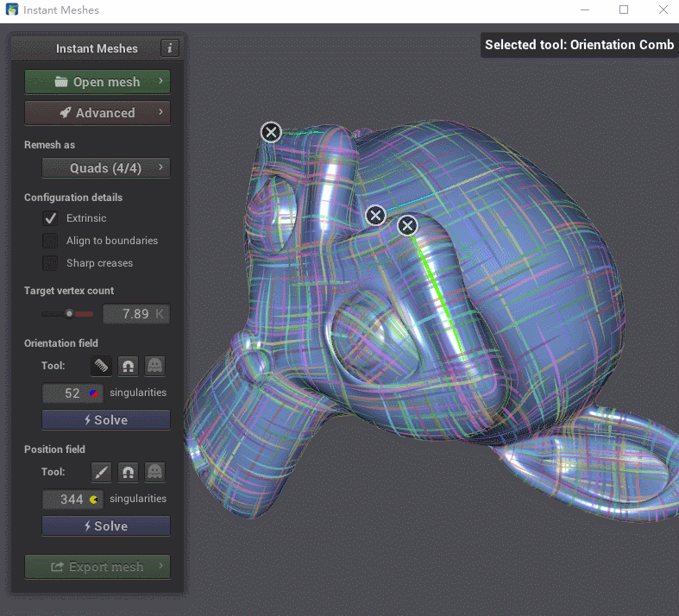
Task: Select the position field brush tool
Action: pyautogui.click(x=101, y=472)
